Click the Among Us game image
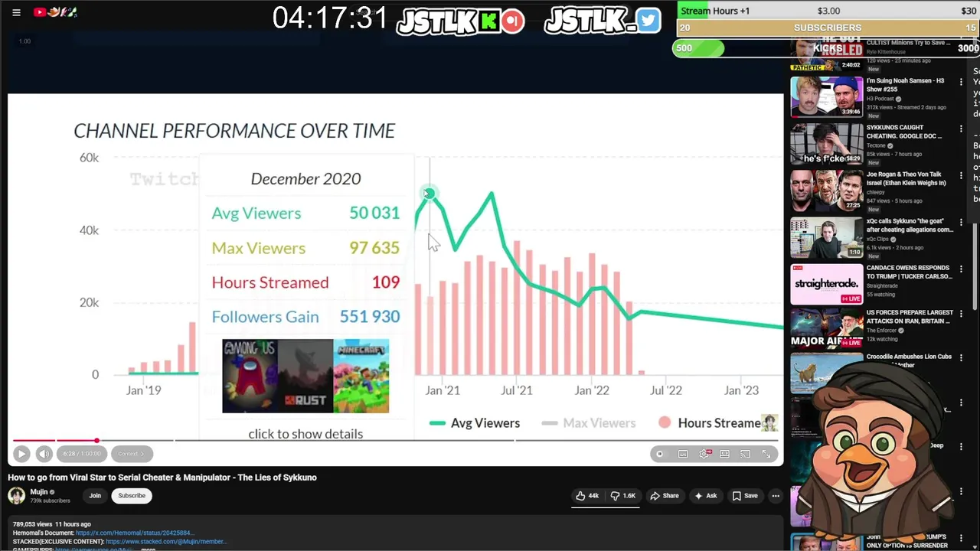Screen dimensions: 980x551 [250, 377]
